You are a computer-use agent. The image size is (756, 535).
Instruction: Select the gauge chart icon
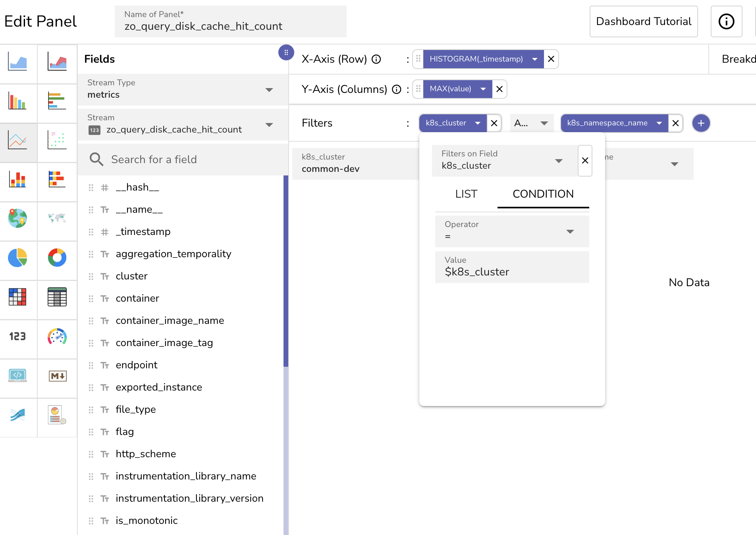point(57,337)
